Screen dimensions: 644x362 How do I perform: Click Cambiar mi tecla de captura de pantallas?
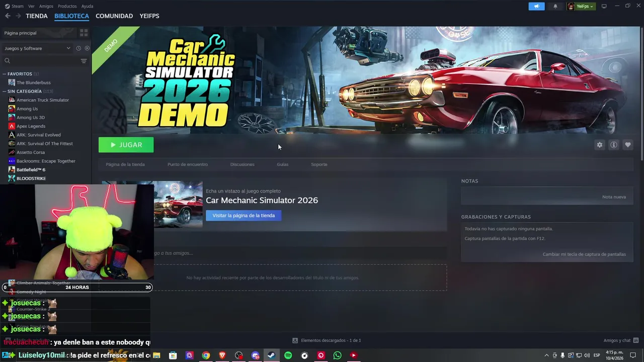pyautogui.click(x=584, y=254)
